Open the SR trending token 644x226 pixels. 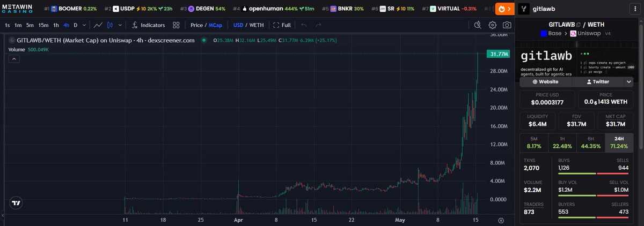tap(393, 9)
